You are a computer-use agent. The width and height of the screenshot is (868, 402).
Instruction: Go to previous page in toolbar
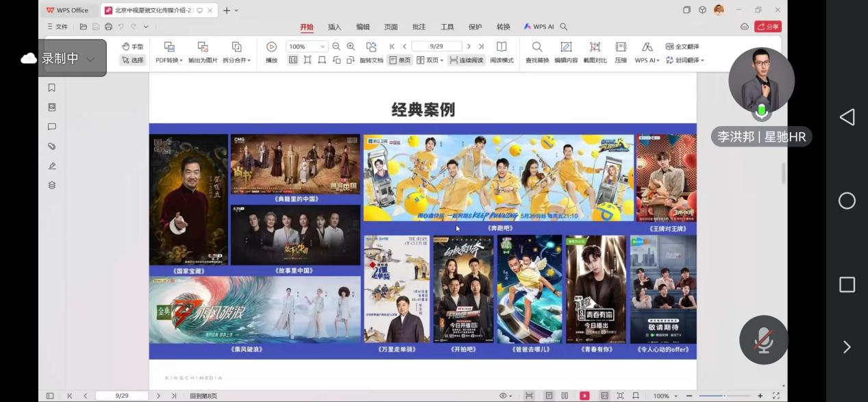click(x=405, y=47)
